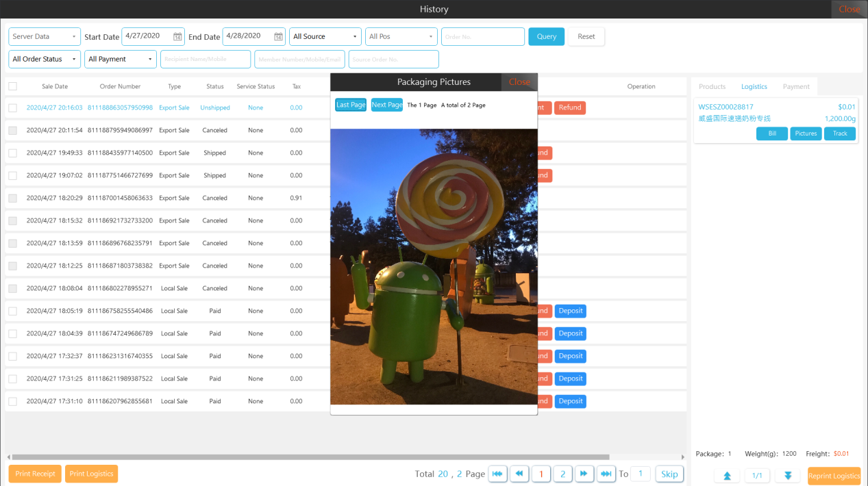Jump to last page of results
Image resolution: width=868 pixels, height=486 pixels.
pos(606,474)
